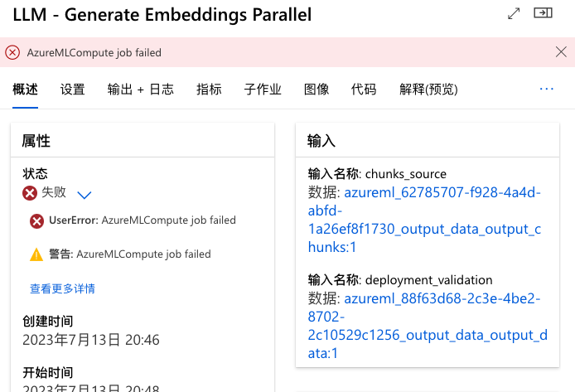Switch to the 概述 tab
The width and height of the screenshot is (575, 392).
pyautogui.click(x=25, y=90)
